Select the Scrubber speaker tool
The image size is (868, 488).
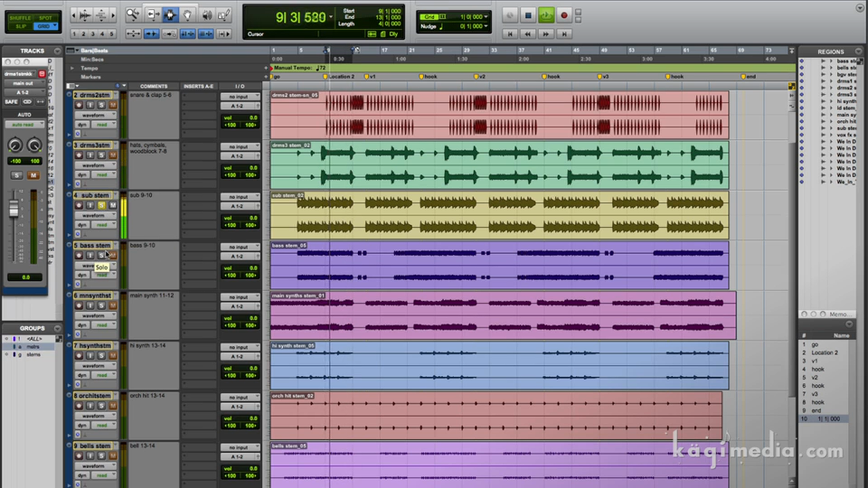pos(207,15)
